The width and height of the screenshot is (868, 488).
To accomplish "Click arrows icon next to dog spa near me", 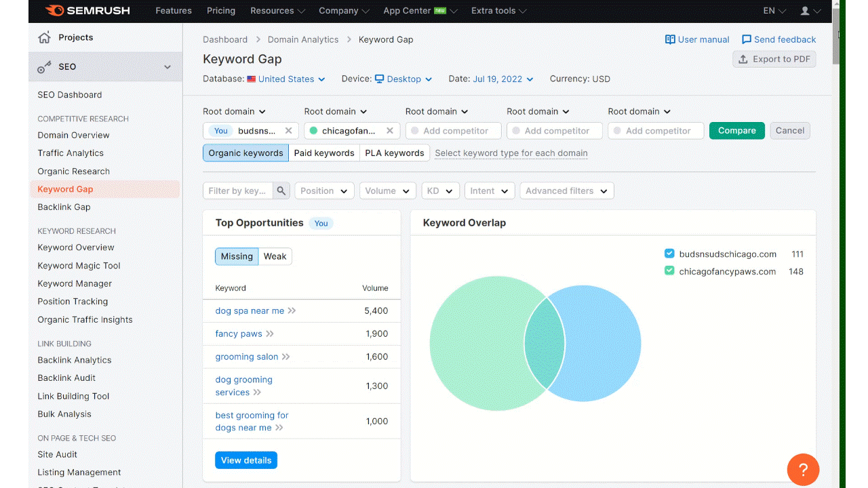I will (292, 310).
